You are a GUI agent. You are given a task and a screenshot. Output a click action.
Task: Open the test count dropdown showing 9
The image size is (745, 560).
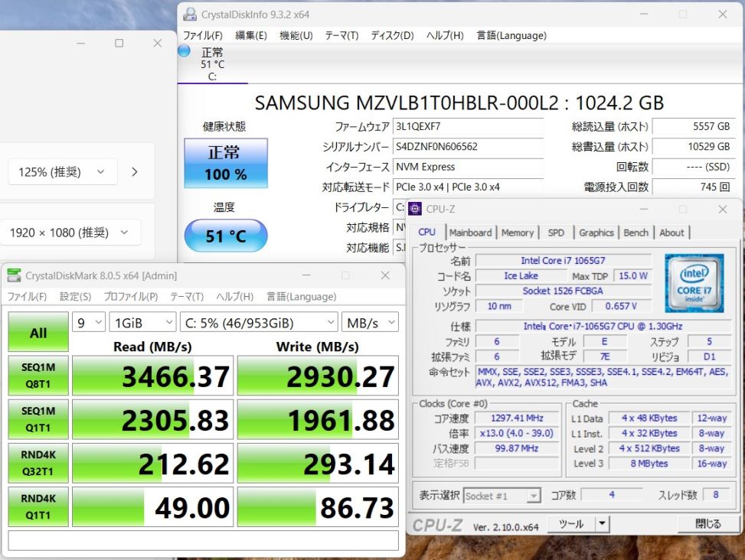(x=89, y=323)
